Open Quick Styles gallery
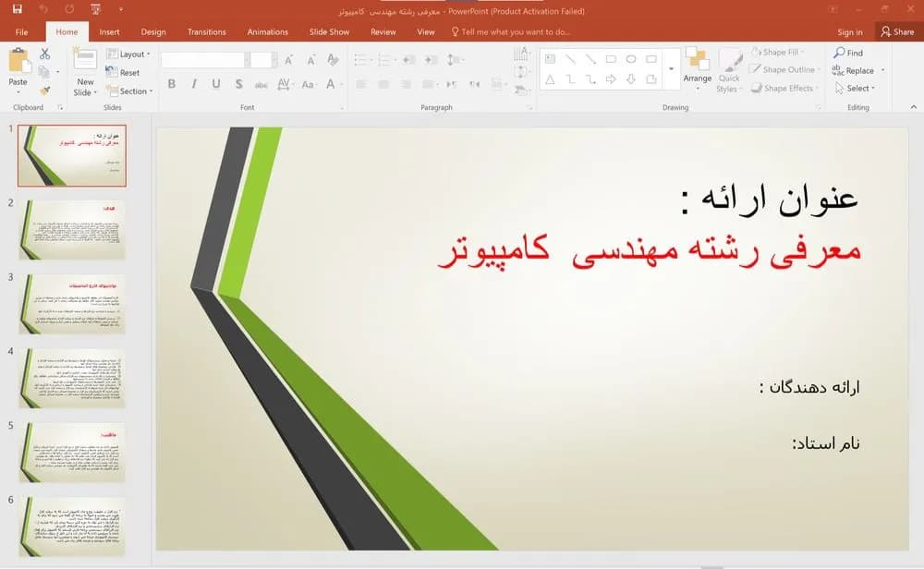The width and height of the screenshot is (924, 569). (730, 71)
